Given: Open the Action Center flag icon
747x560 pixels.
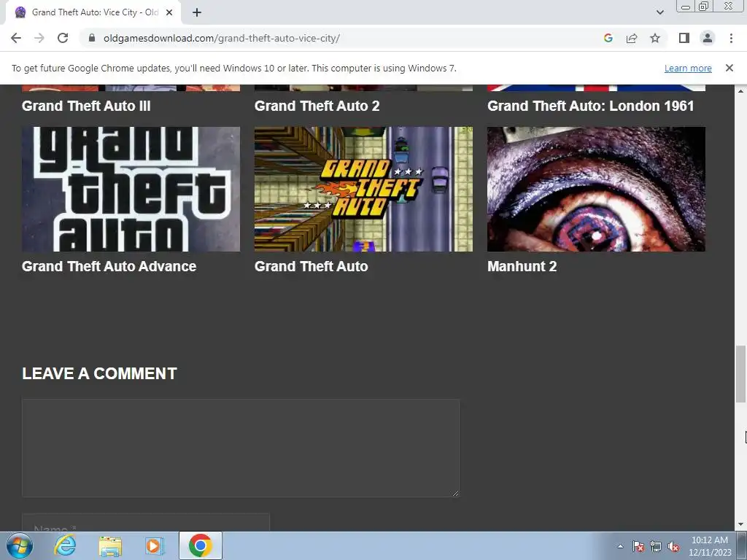Looking at the screenshot, I should pyautogui.click(x=638, y=546).
